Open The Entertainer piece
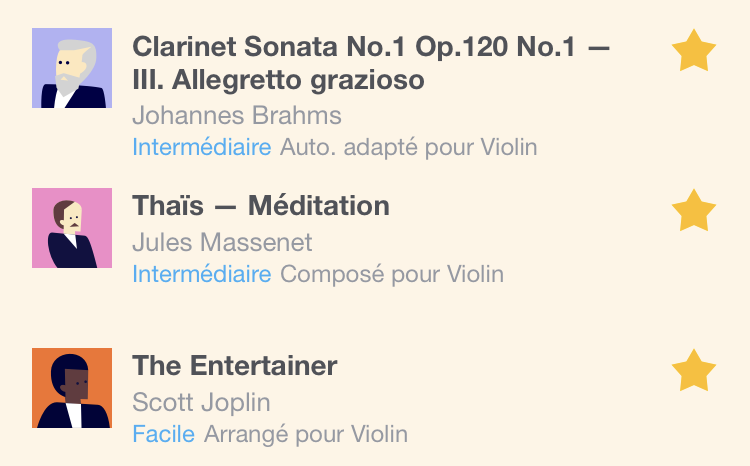 click(x=234, y=366)
